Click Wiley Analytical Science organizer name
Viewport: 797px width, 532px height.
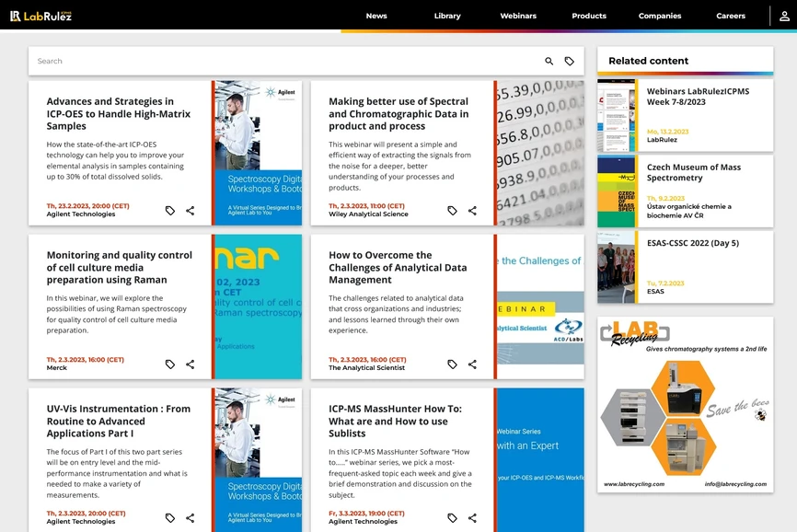click(368, 214)
